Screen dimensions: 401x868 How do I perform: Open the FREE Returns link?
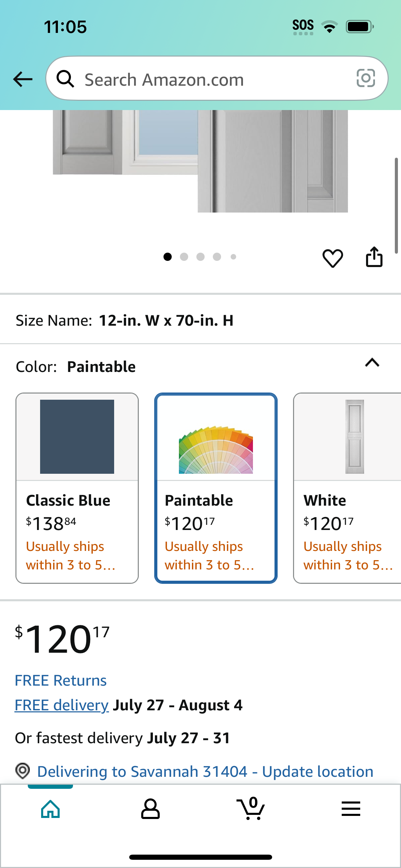pyautogui.click(x=61, y=680)
